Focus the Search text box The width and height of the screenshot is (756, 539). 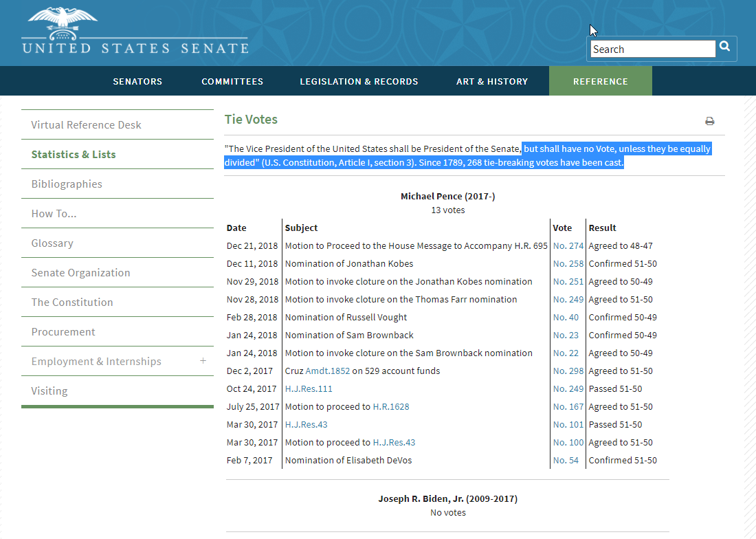pos(653,49)
